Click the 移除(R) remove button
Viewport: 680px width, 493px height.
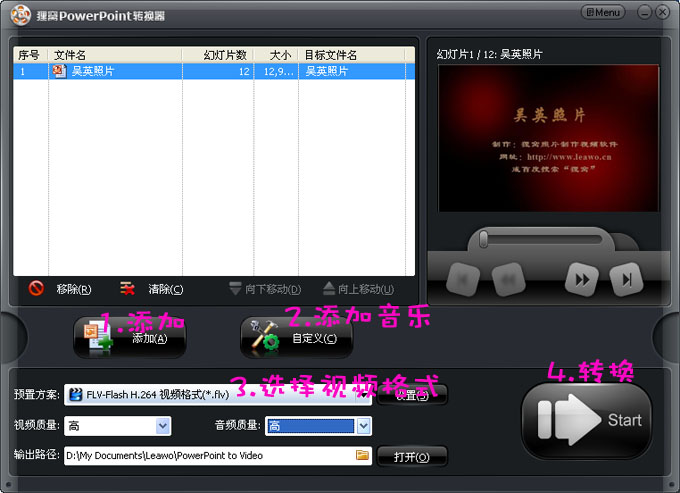point(74,289)
